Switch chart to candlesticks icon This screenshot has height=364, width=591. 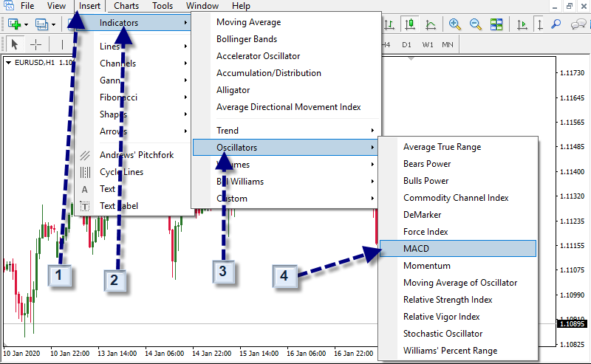click(x=410, y=25)
